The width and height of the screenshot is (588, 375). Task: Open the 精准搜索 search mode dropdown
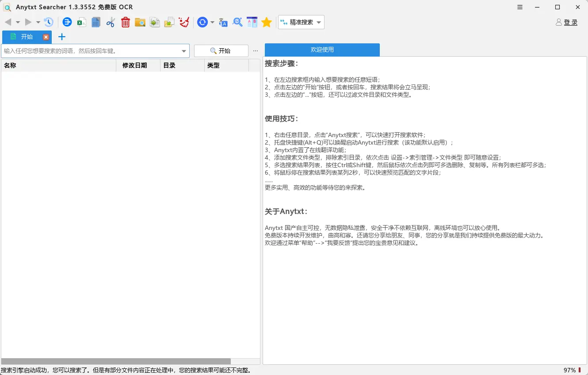[301, 22]
